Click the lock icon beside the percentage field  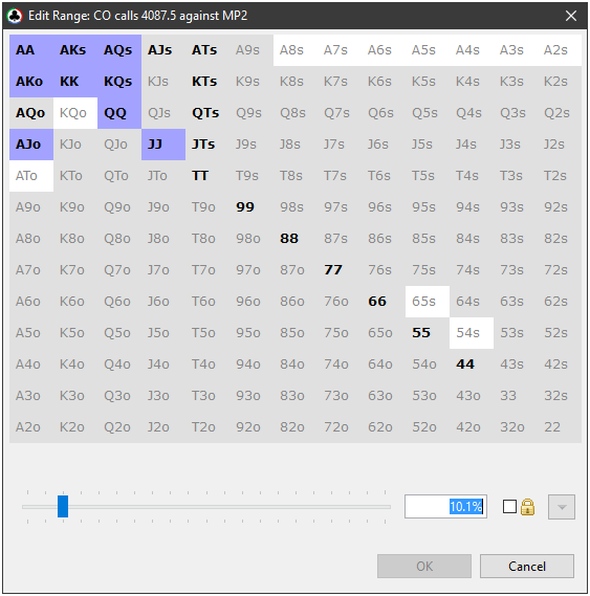pos(527,507)
